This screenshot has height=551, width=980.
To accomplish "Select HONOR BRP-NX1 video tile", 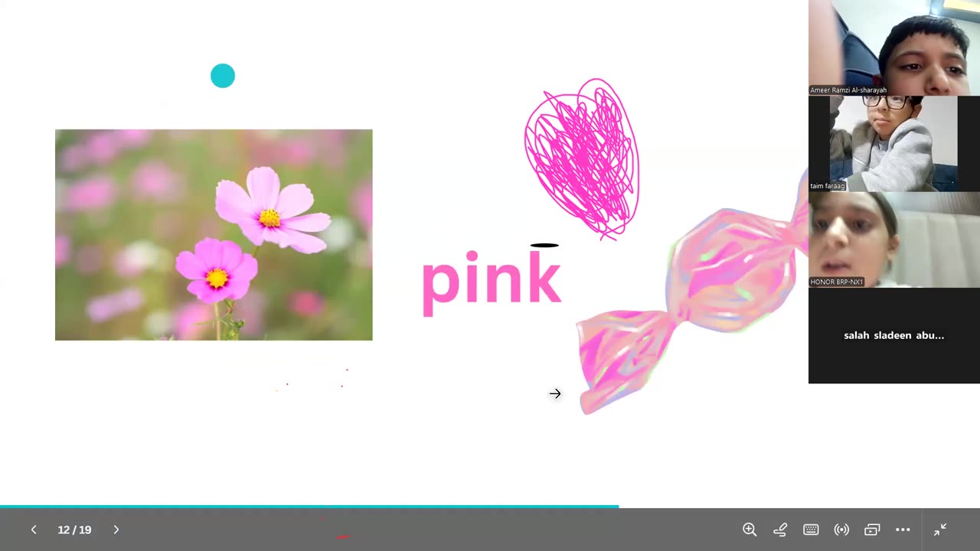I will [x=894, y=240].
